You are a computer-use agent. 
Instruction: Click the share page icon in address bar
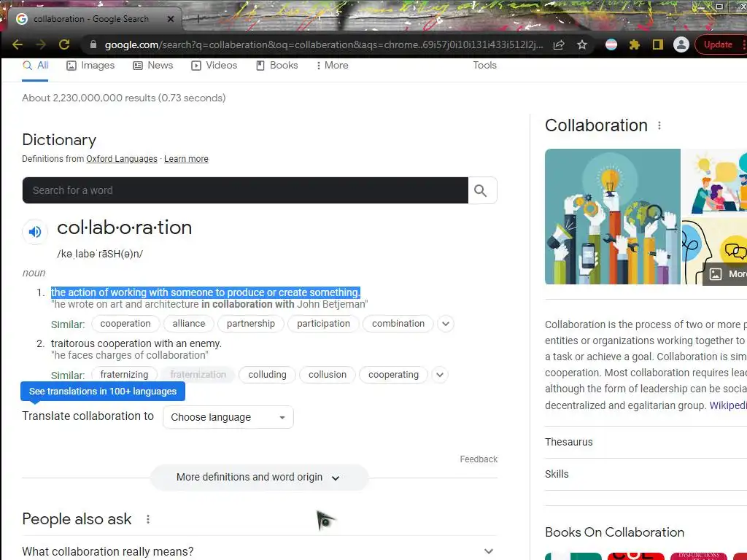click(559, 44)
